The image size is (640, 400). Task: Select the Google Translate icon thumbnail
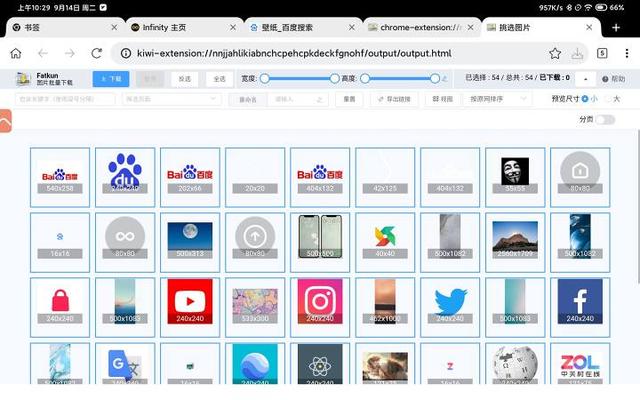125,364
